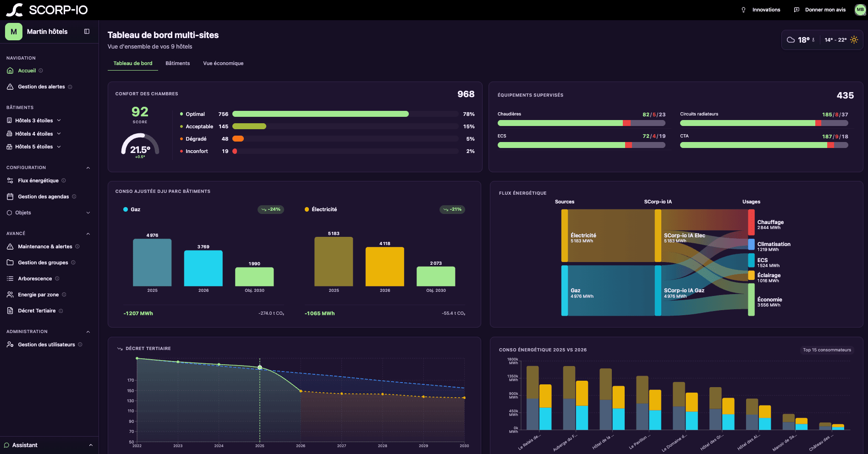Click the Gaz 2026 bar
Viewport: 868px width, 454px height.
(203, 268)
